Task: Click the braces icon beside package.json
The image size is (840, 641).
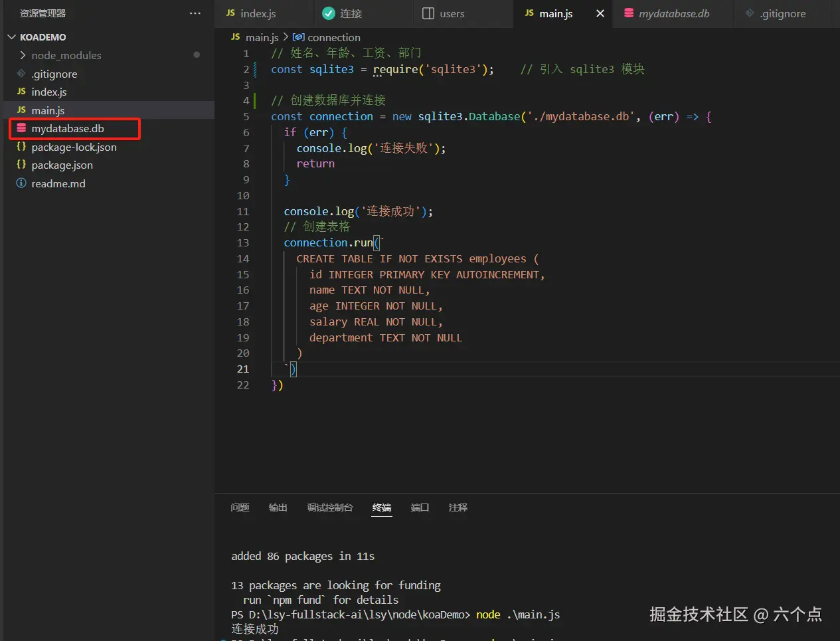Action: [21, 165]
